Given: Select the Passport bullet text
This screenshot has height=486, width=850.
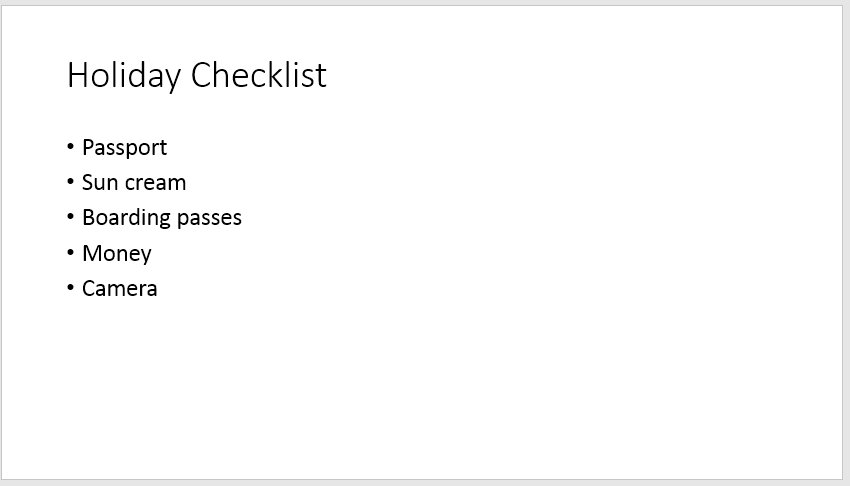Looking at the screenshot, I should click(125, 147).
